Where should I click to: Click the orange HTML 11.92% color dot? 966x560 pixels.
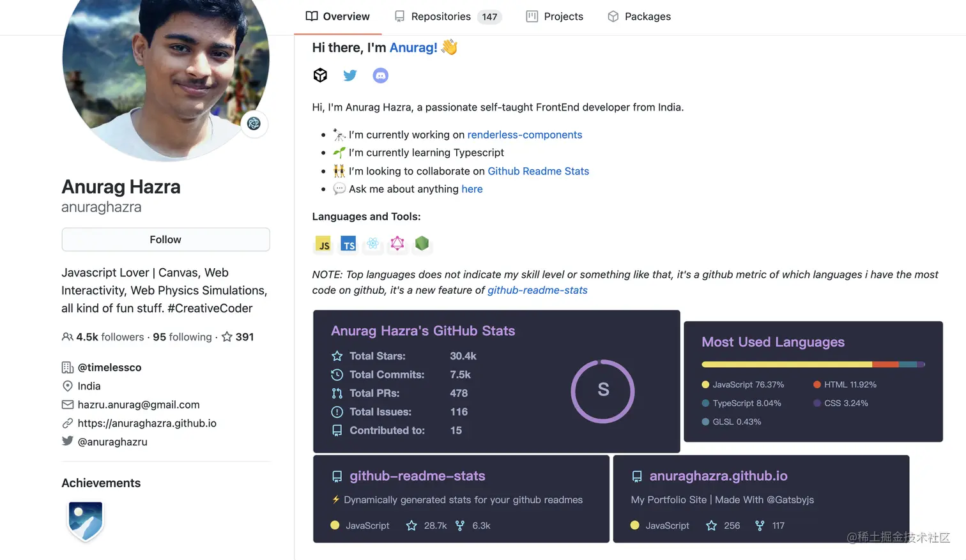coord(816,384)
